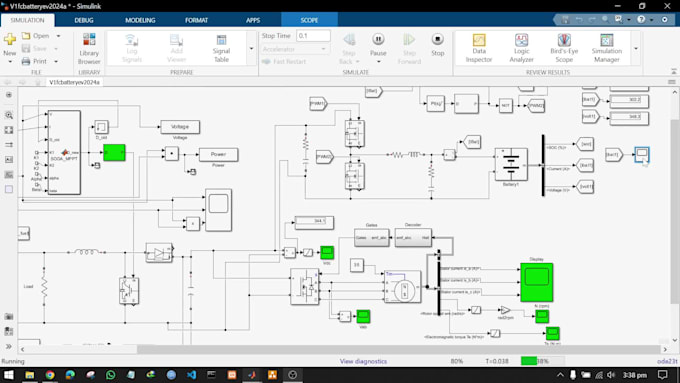
Task: Open the Windows Start menu
Action: click(x=9, y=375)
